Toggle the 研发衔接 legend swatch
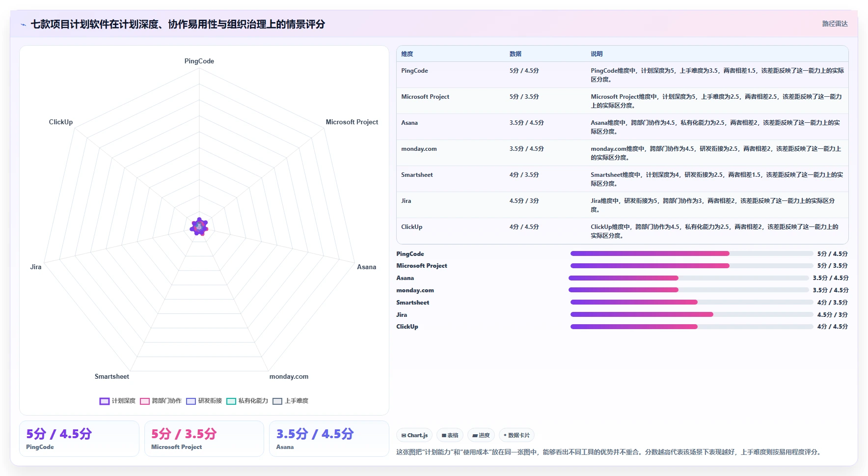The height and width of the screenshot is (476, 868). (191, 401)
